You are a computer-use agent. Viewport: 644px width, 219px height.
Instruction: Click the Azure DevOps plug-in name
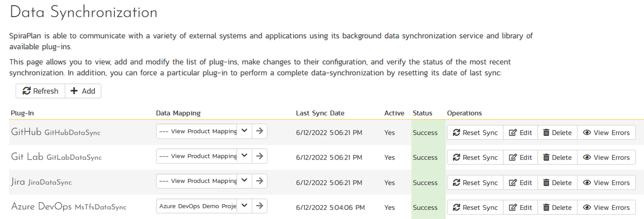point(41,207)
